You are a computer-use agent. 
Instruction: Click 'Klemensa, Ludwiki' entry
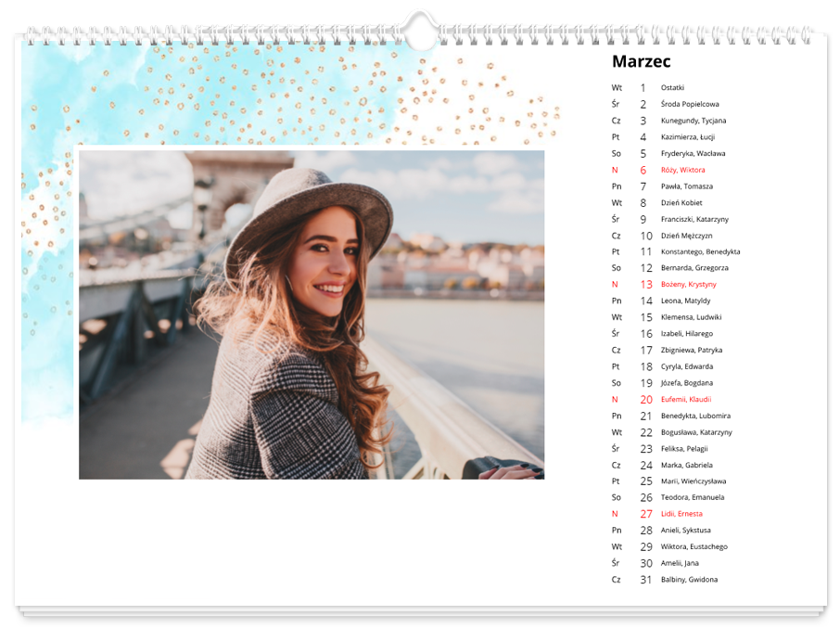click(x=691, y=317)
